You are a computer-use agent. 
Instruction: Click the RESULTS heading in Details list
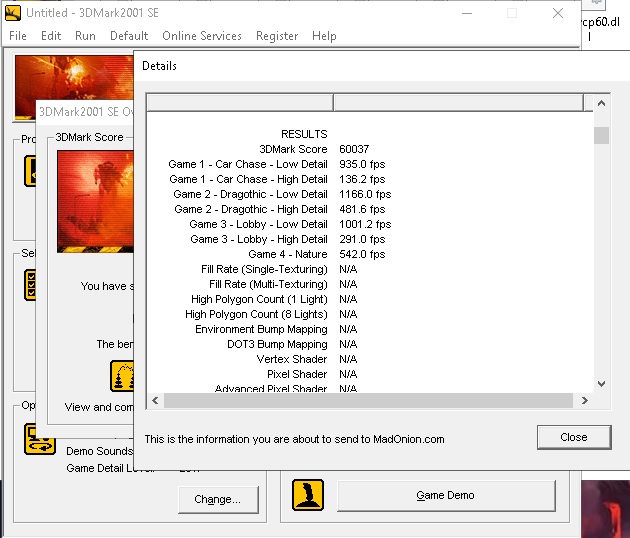coord(304,134)
